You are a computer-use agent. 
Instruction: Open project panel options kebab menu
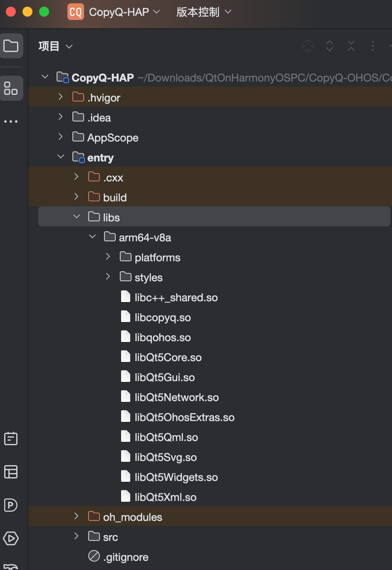coord(373,46)
